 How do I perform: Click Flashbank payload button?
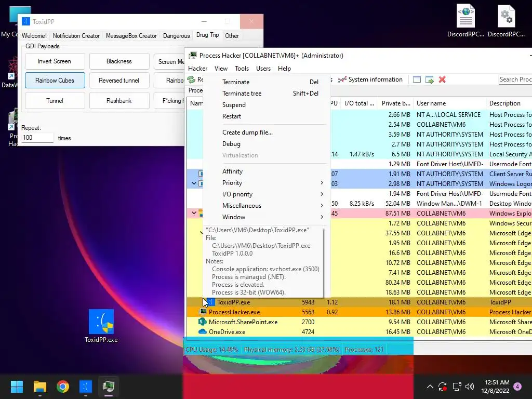pyautogui.click(x=119, y=101)
